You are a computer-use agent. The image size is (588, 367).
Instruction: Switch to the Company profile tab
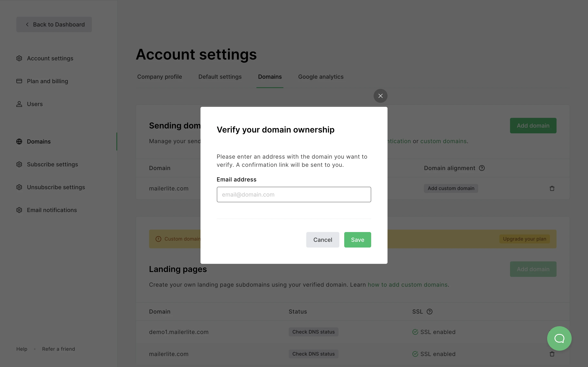click(x=159, y=77)
